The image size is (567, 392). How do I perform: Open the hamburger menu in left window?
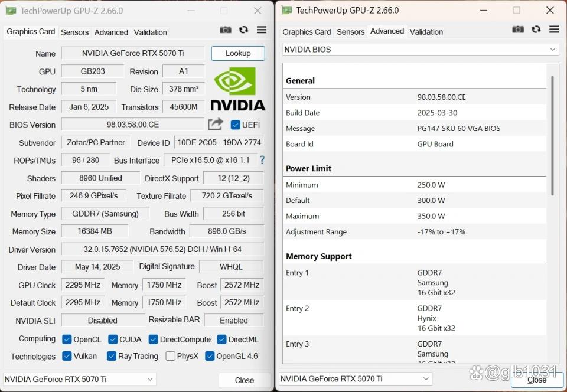[x=262, y=30]
